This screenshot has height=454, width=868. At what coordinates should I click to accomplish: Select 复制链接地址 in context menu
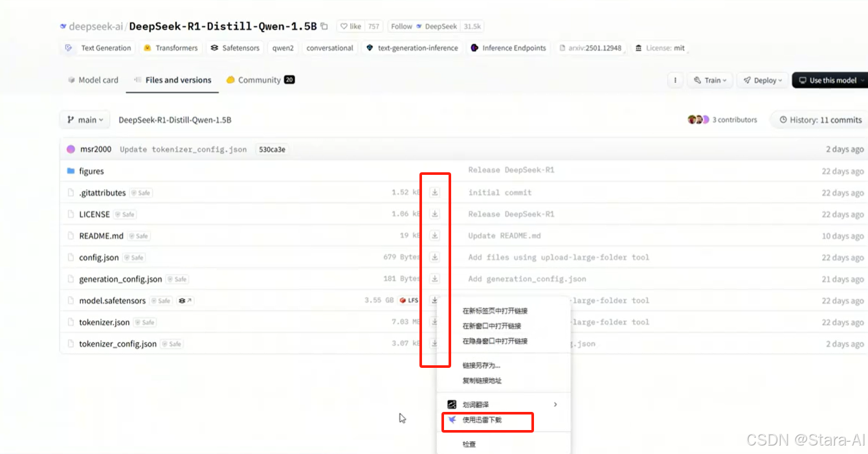pyautogui.click(x=482, y=381)
